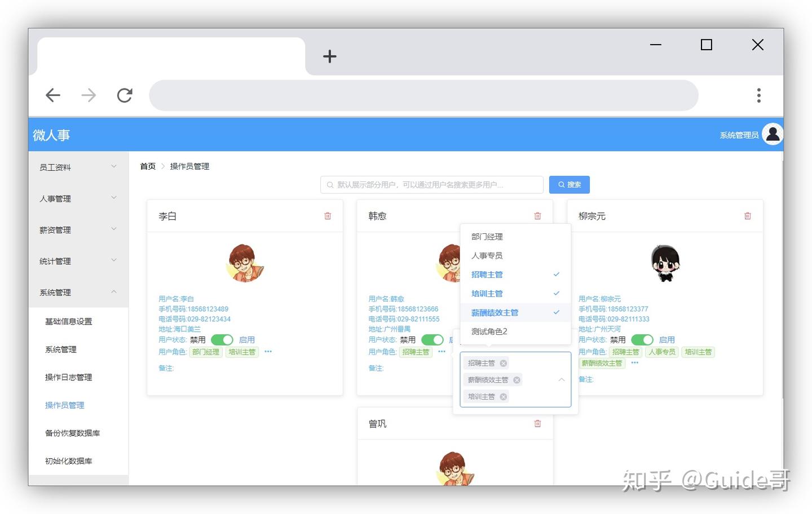Disable 柳宗元 via the status toggle
812x514 pixels.
[642, 339]
